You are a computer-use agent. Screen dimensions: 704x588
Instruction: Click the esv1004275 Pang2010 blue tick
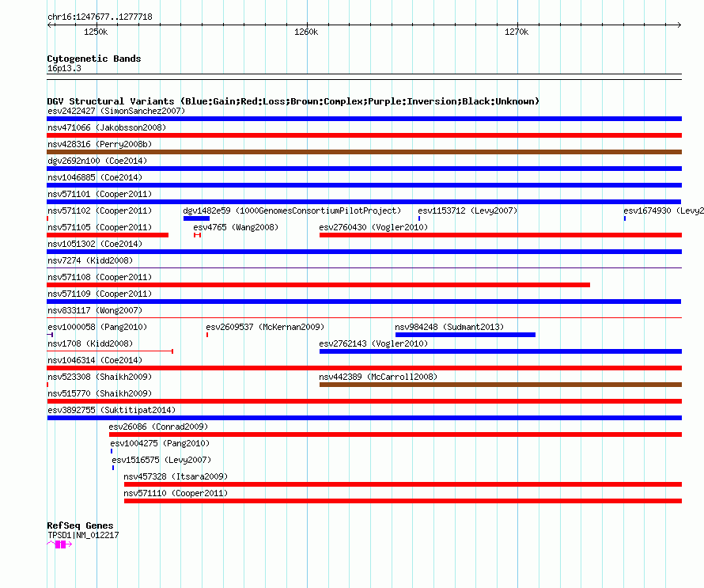tap(112, 451)
